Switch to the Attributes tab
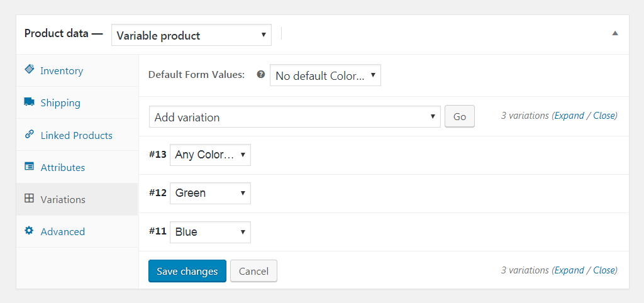The height and width of the screenshot is (303, 644). coord(63,167)
